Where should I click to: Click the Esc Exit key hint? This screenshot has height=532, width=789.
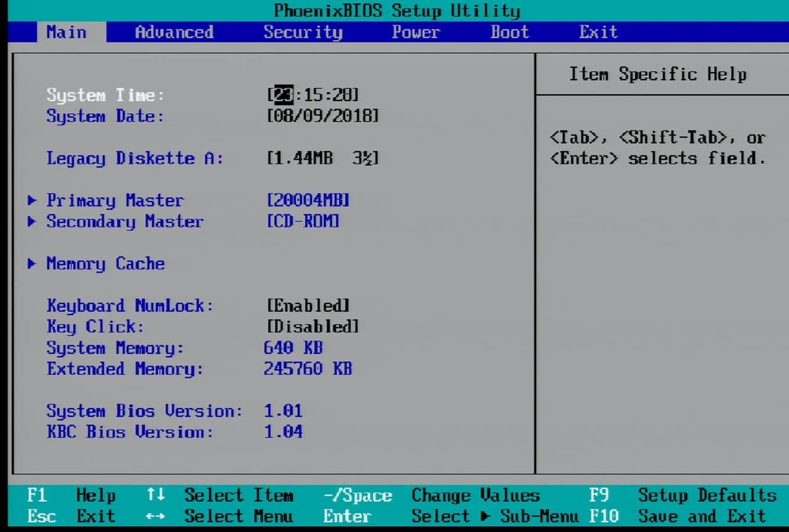click(72, 516)
